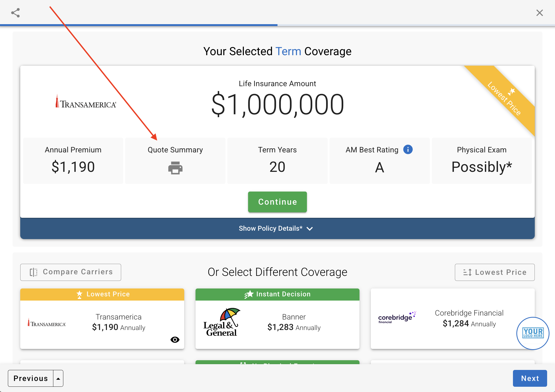Click the Annual Premium $1,190 tile
The width and height of the screenshot is (555, 392).
(73, 161)
